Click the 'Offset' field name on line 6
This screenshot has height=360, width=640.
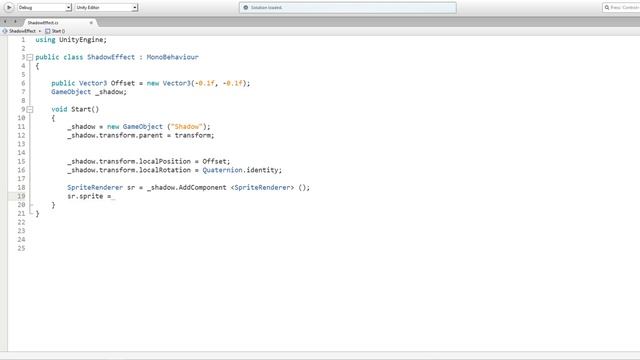pos(123,83)
